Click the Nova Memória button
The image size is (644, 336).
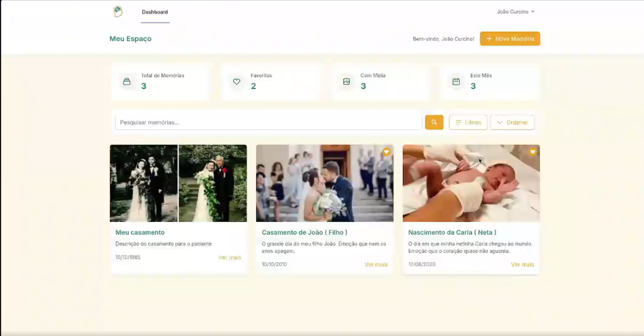[510, 39]
